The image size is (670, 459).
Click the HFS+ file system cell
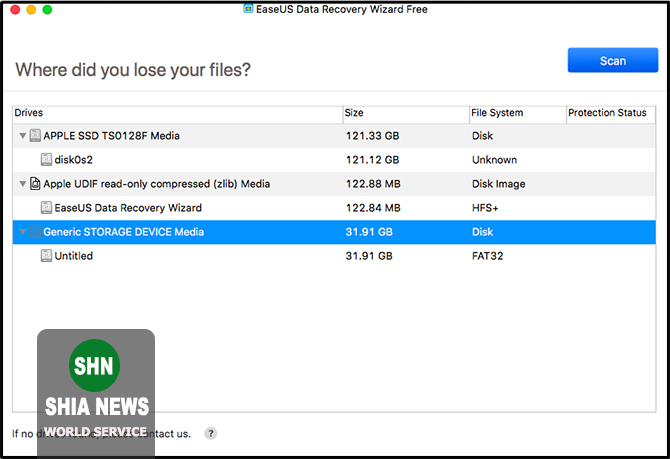pos(485,208)
